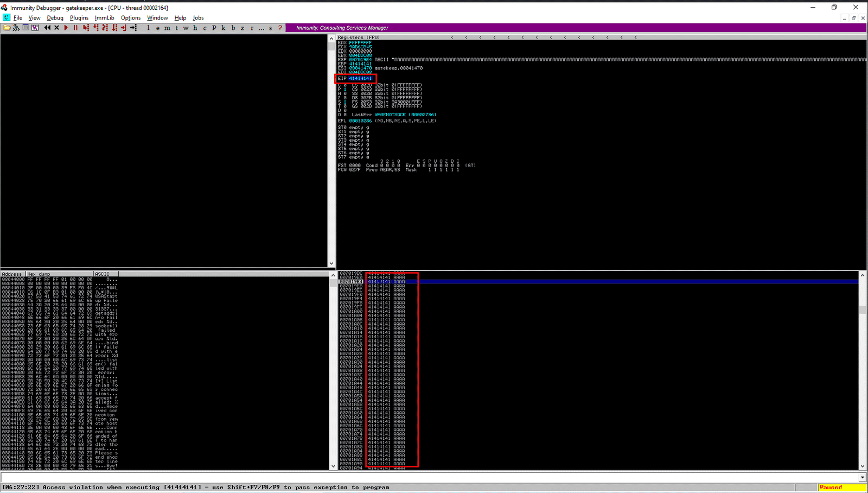Click the Registers (FPU) header bar
This screenshot has height=493, width=868.
[601, 37]
